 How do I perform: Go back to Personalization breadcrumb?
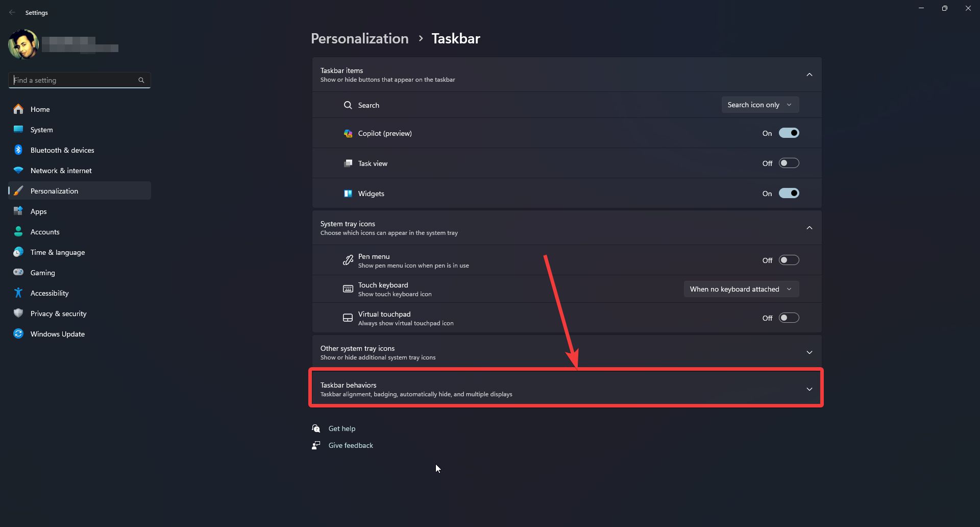[x=359, y=38]
